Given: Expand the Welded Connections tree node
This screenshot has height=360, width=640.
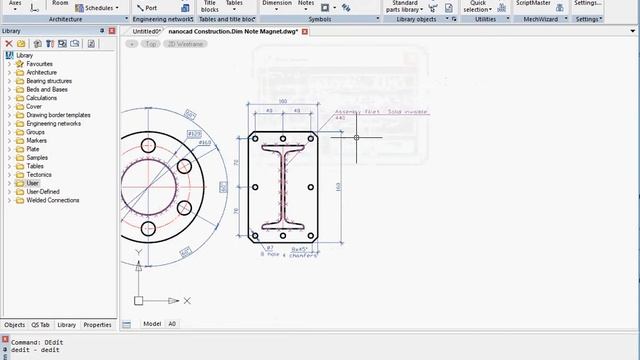Looking at the screenshot, I should 9,200.
